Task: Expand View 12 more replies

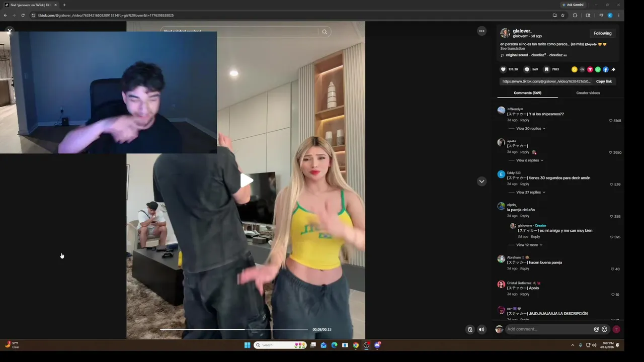Action: pyautogui.click(x=529, y=245)
